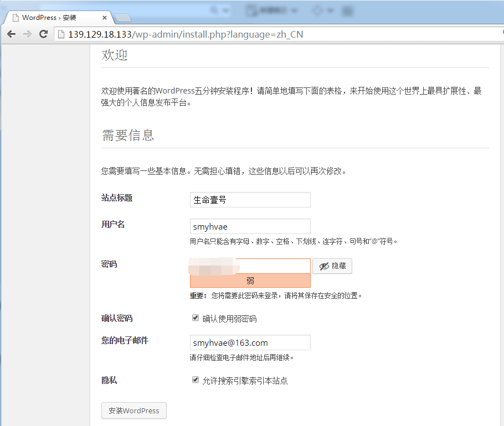Click the browser back arrow button
This screenshot has height=426, width=504.
click(11, 34)
